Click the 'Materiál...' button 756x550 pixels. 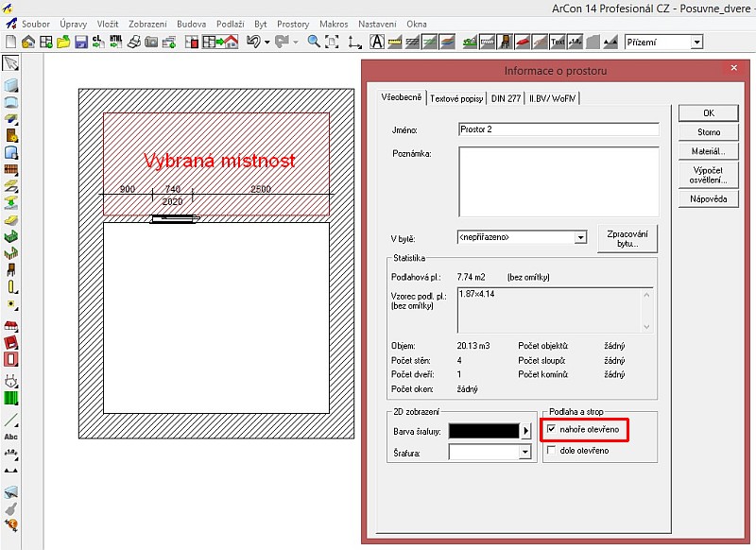click(708, 151)
